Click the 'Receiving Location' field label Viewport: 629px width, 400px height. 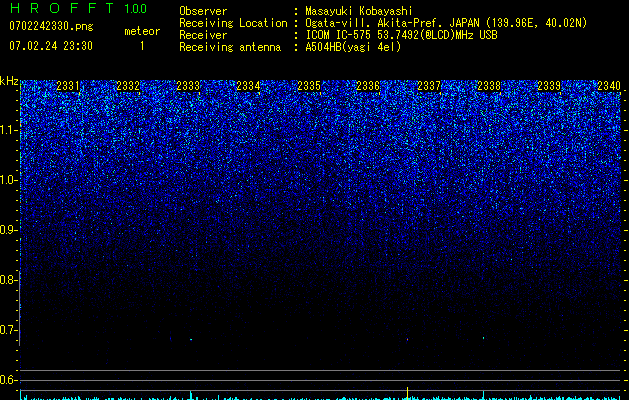click(x=233, y=23)
